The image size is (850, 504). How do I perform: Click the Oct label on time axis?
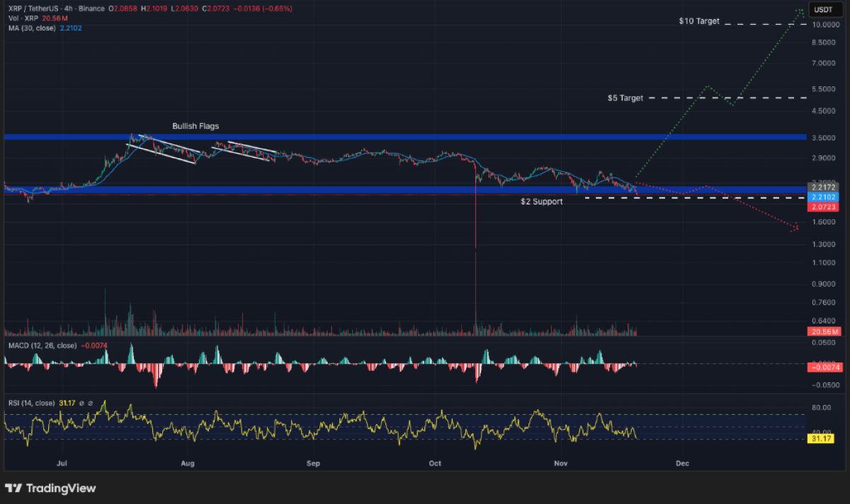435,464
